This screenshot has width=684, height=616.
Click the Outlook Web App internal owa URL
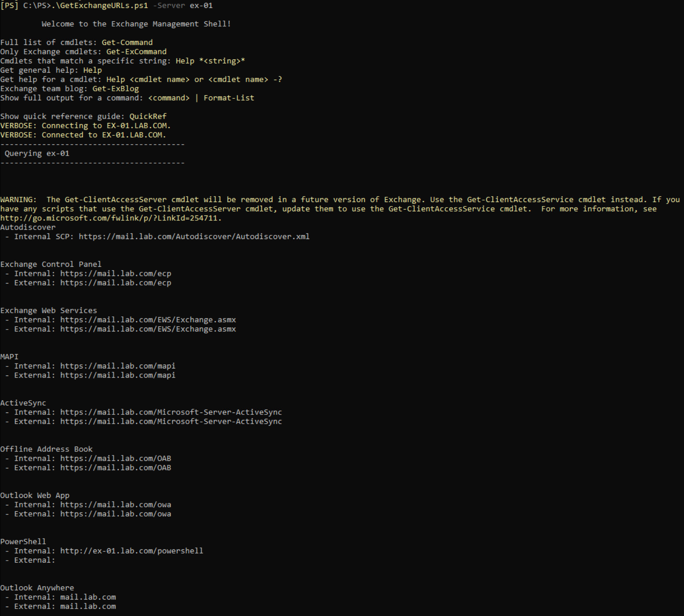116,505
